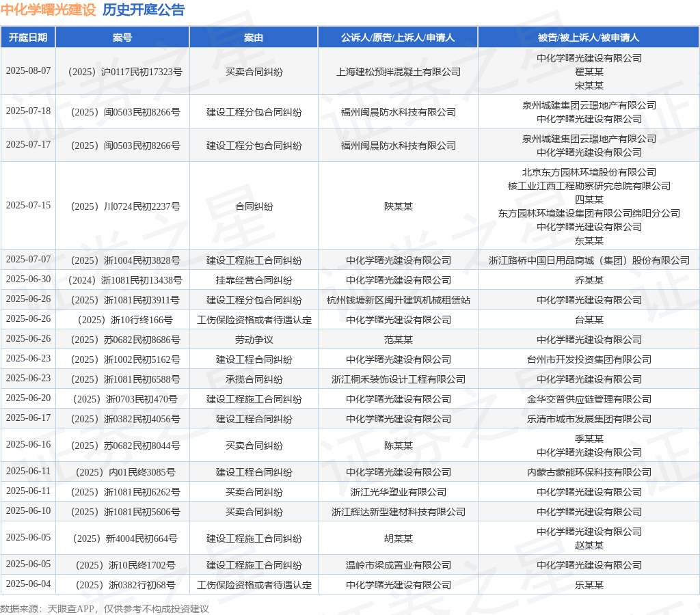Viewport: 700px width, 615px height.
Task: Select case number 内01民终3085号
Action: pyautogui.click(x=125, y=472)
